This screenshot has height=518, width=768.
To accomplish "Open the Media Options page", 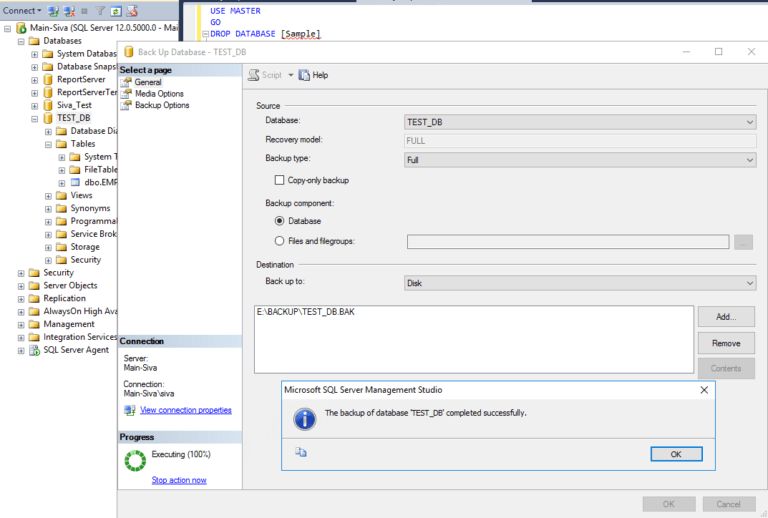I will (x=159, y=94).
